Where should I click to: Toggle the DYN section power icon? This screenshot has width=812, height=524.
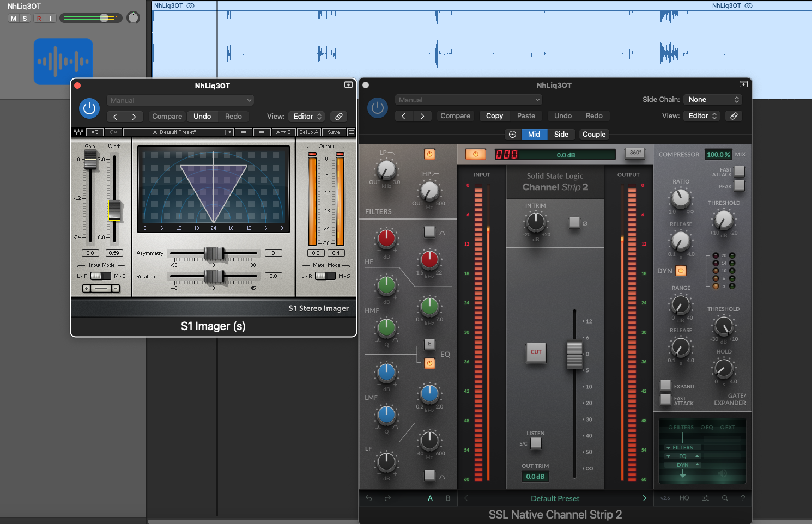(x=681, y=271)
